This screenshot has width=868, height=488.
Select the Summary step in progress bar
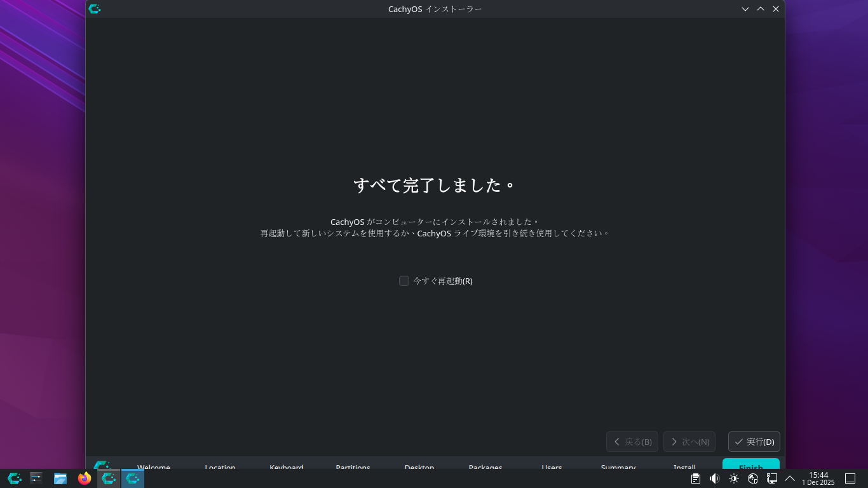tap(618, 466)
